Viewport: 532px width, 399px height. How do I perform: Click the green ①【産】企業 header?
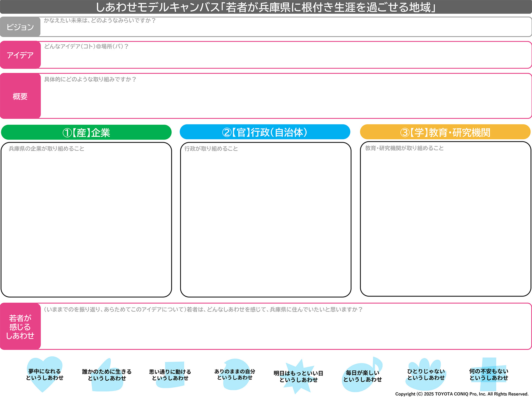click(86, 132)
